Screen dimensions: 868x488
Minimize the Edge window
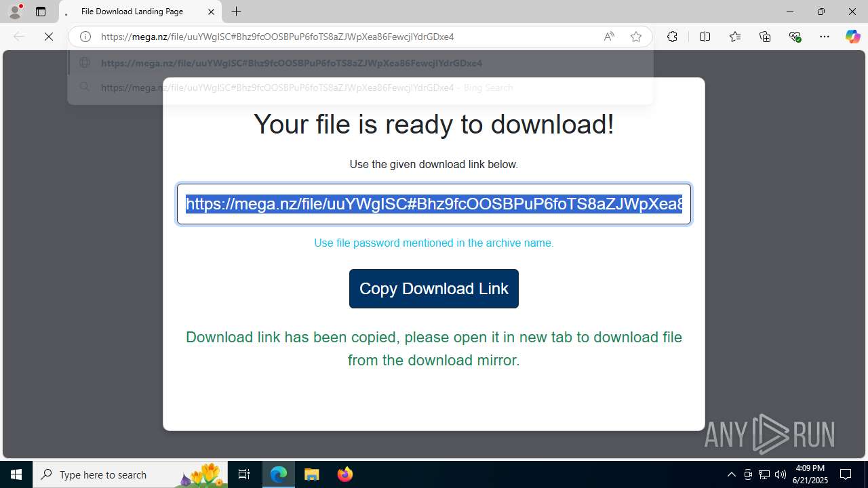click(790, 12)
